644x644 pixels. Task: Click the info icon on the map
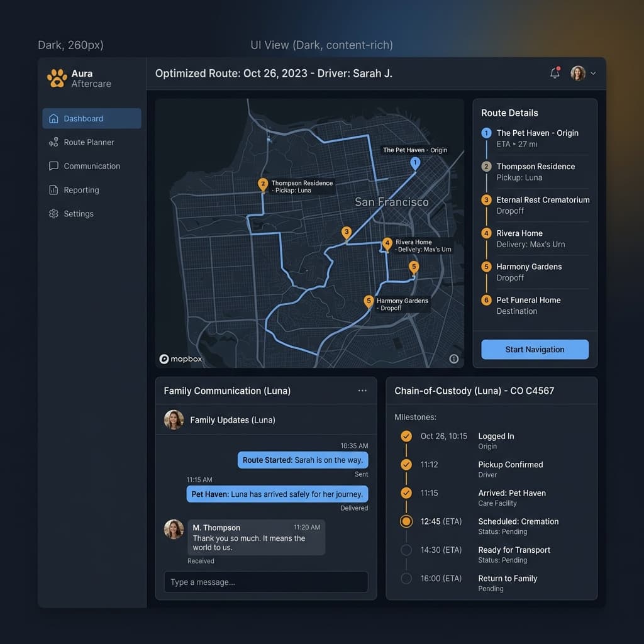454,358
